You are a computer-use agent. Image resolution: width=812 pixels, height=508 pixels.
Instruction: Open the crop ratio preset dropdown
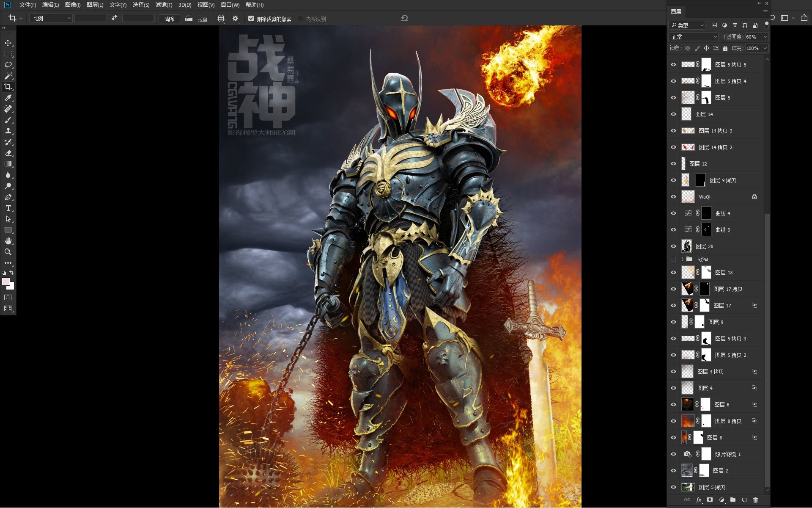[x=51, y=19]
